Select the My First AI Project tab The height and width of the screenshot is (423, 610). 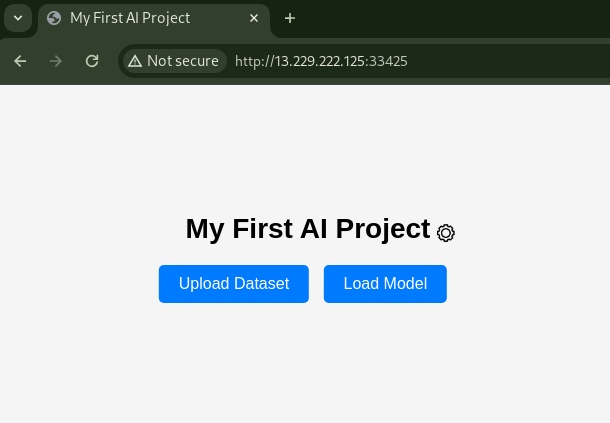pyautogui.click(x=154, y=18)
